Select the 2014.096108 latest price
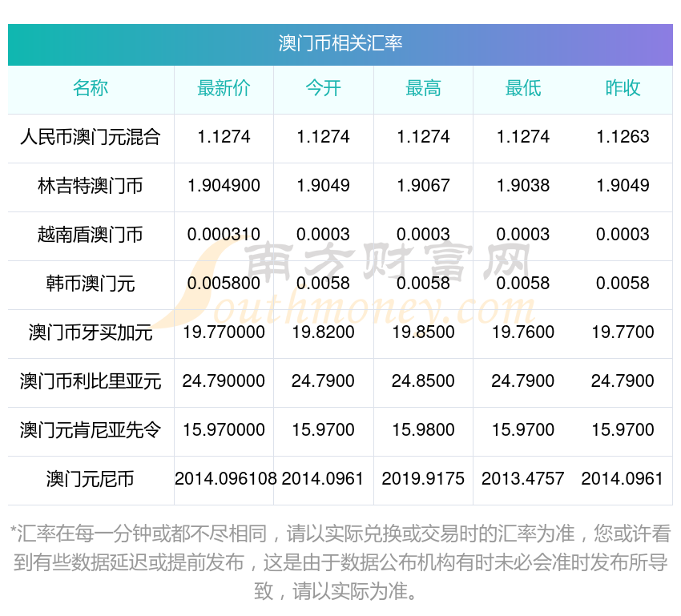 (x=225, y=479)
